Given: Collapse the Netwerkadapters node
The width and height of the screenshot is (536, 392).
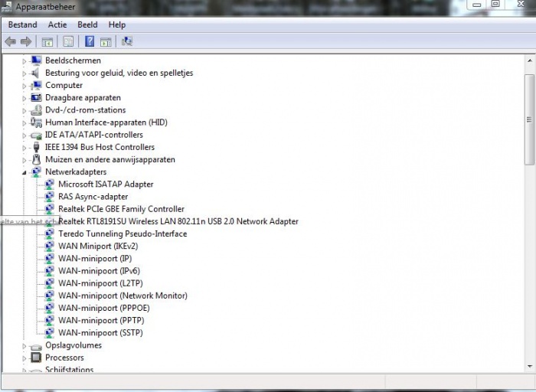Looking at the screenshot, I should (x=24, y=173).
